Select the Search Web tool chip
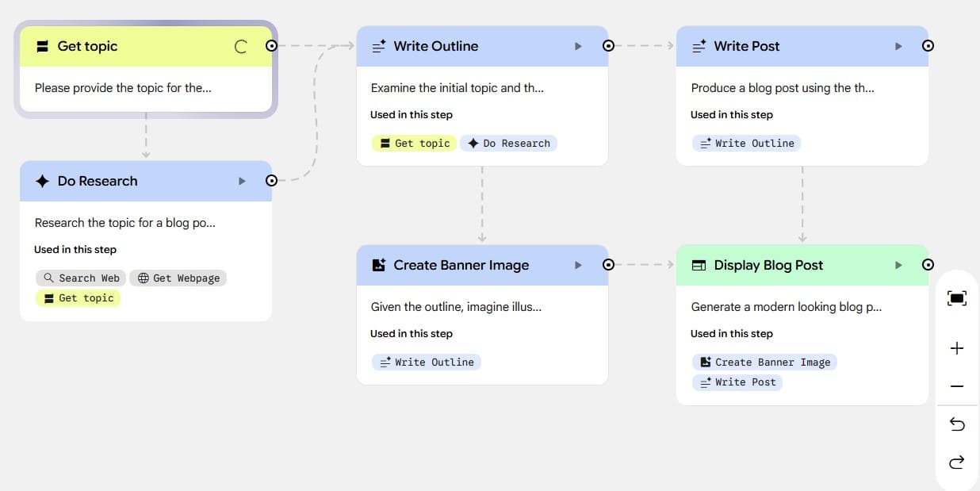Image resolution: width=980 pixels, height=491 pixels. 81,278
